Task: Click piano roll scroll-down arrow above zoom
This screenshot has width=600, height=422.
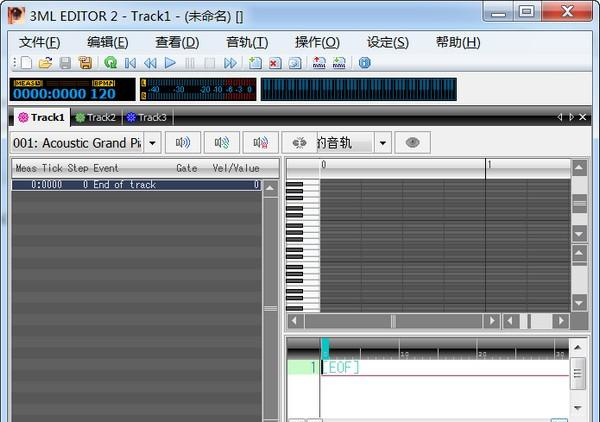Action: [579, 233]
